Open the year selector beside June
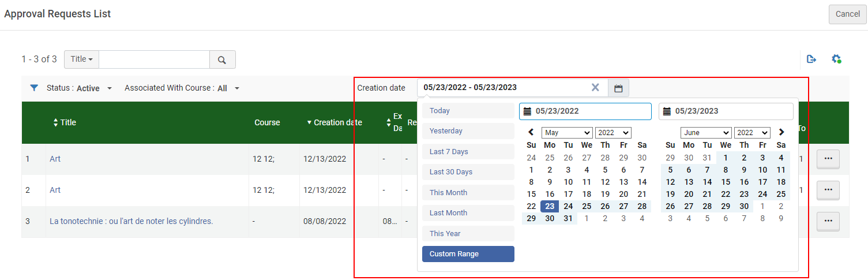The image size is (868, 280). [x=752, y=133]
